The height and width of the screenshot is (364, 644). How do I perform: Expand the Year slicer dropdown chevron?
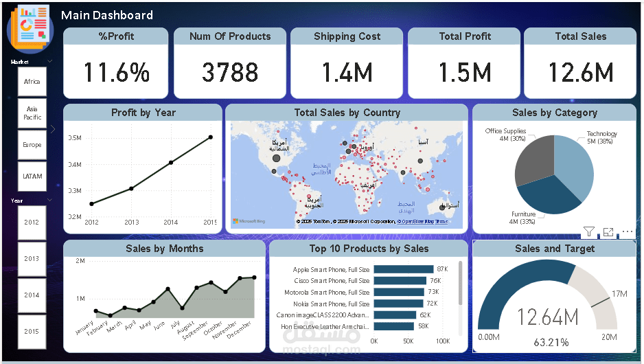coord(50,200)
